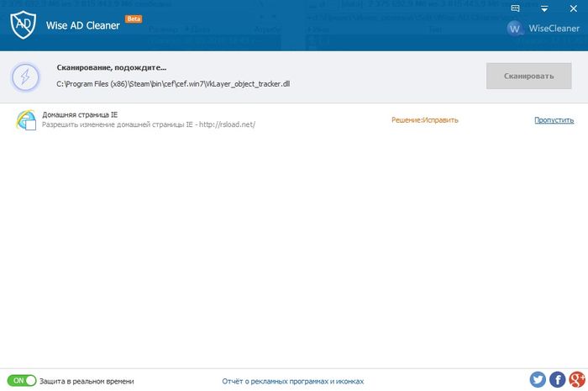Click the Wise AD Cleaner shield logo
The width and height of the screenshot is (588, 391).
coord(24,24)
